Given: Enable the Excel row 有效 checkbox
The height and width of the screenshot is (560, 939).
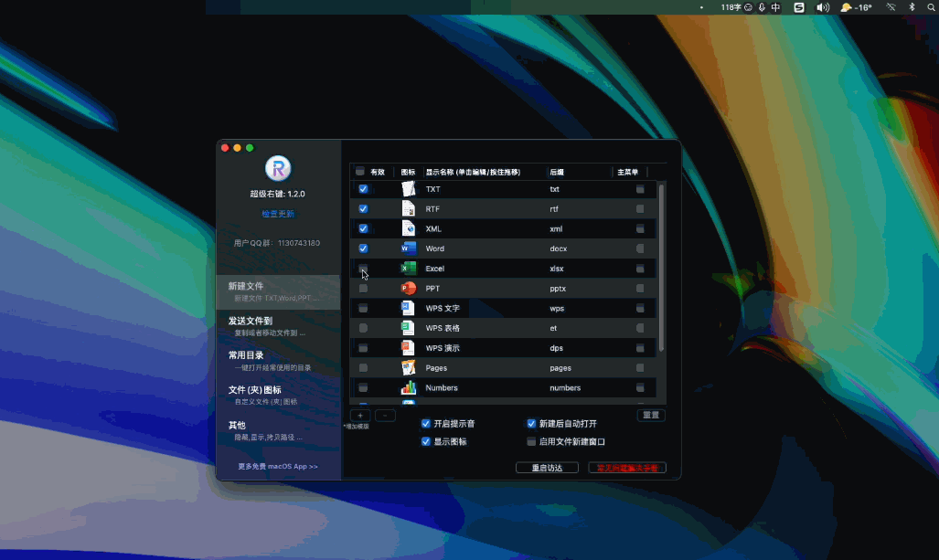Looking at the screenshot, I should 363,269.
